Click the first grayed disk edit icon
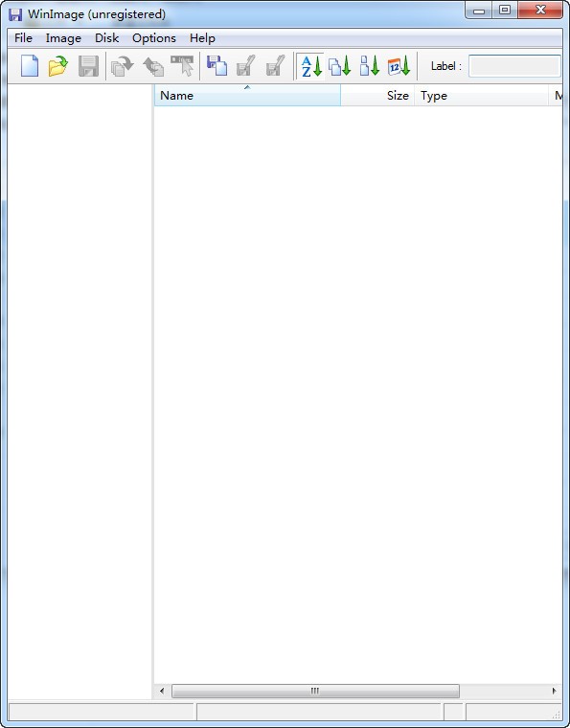This screenshot has height=728, width=570. [x=245, y=65]
